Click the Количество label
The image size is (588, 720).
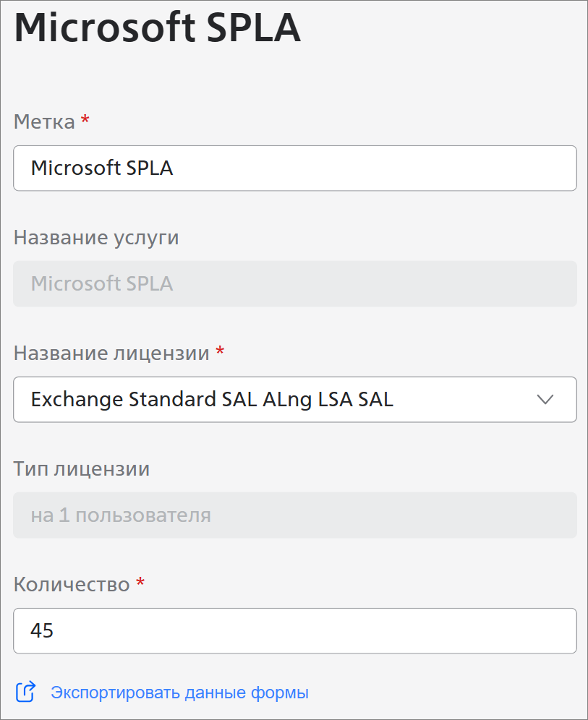point(72,584)
